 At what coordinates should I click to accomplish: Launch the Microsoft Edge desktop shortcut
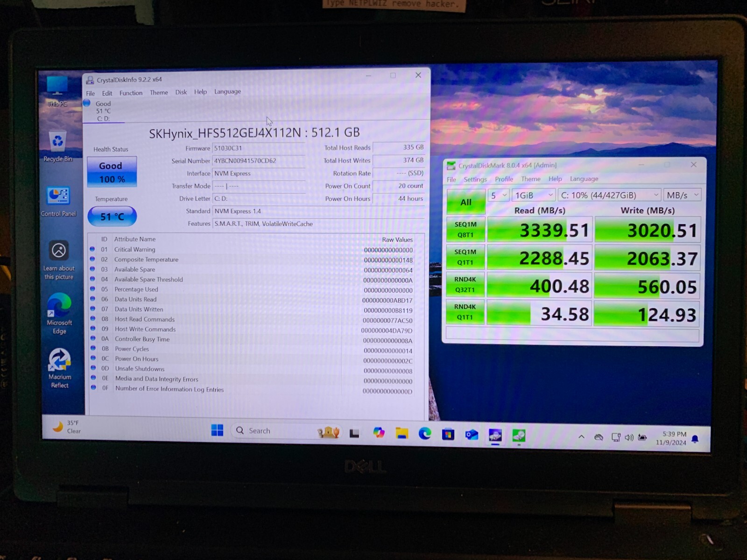(59, 314)
